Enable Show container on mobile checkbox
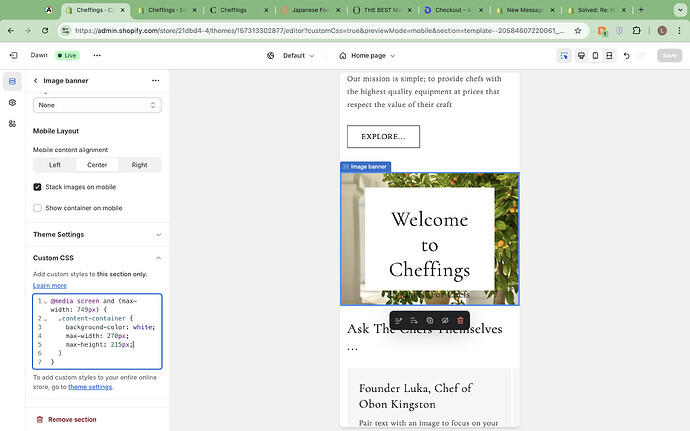This screenshot has width=690, height=431. coord(37,208)
